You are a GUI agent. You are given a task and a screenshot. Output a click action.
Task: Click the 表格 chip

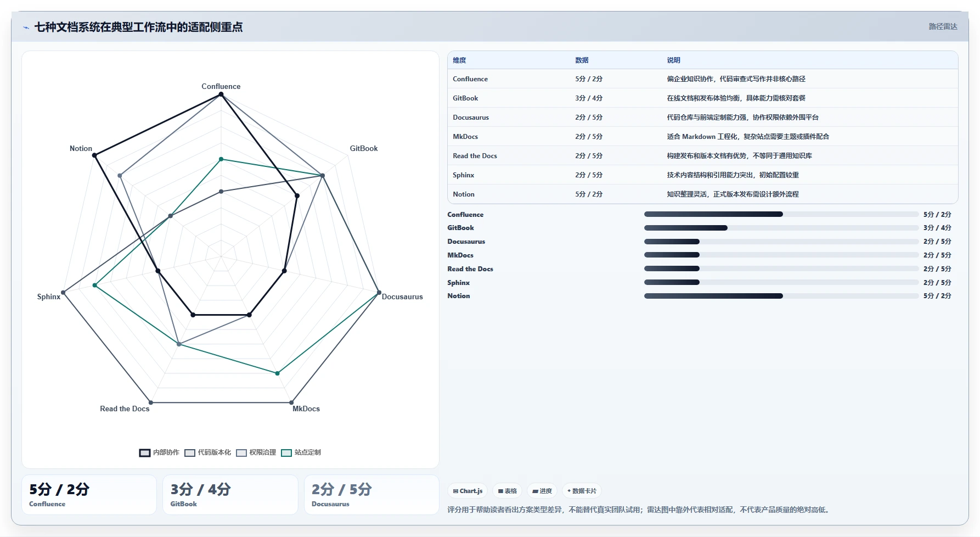coord(507,491)
